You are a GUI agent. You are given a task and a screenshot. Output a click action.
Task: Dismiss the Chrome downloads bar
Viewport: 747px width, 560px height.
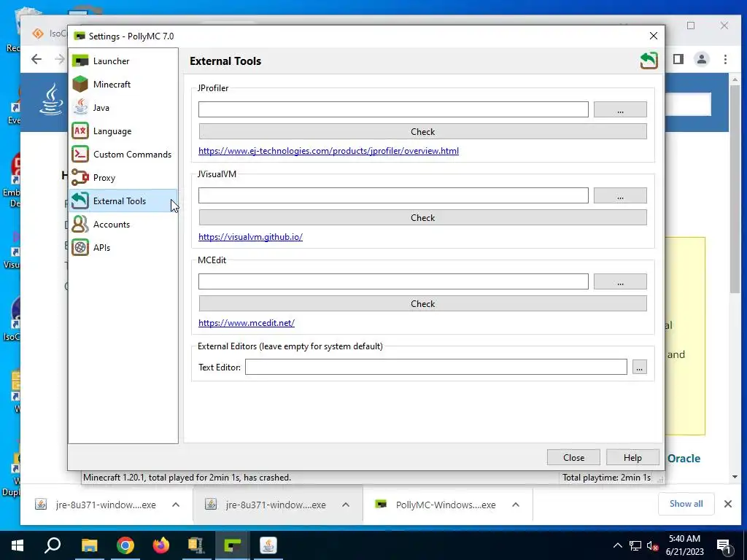tap(727, 504)
